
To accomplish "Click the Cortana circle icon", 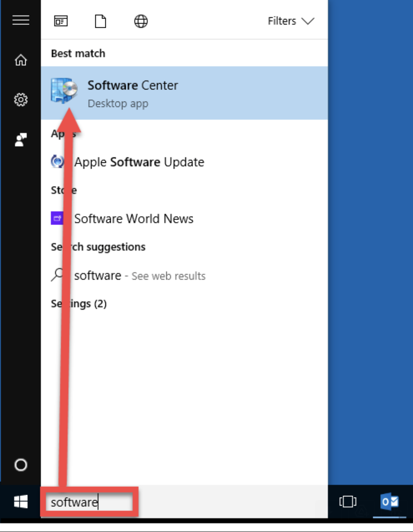I will [20, 465].
